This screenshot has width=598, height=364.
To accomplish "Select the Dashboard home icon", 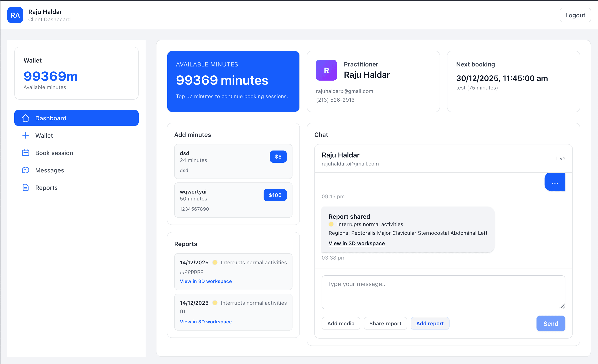I will [25, 118].
